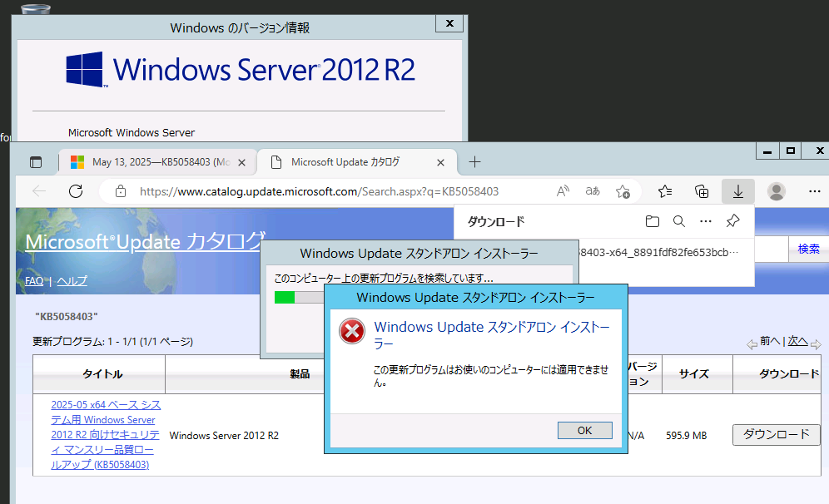
Task: Open browser Collections
Action: [702, 191]
